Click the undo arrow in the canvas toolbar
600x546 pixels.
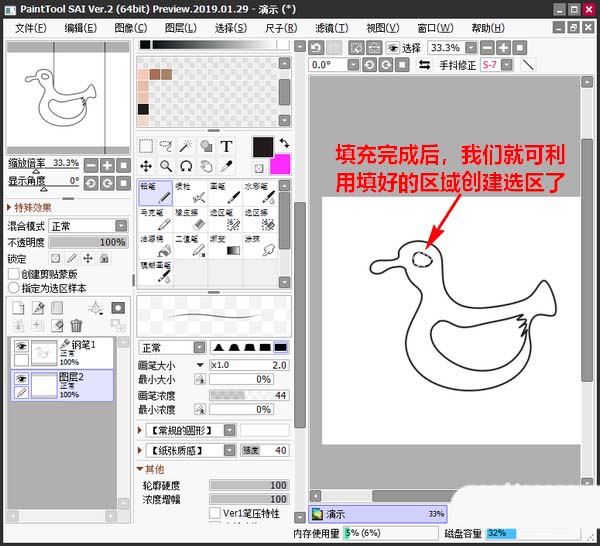coord(316,48)
